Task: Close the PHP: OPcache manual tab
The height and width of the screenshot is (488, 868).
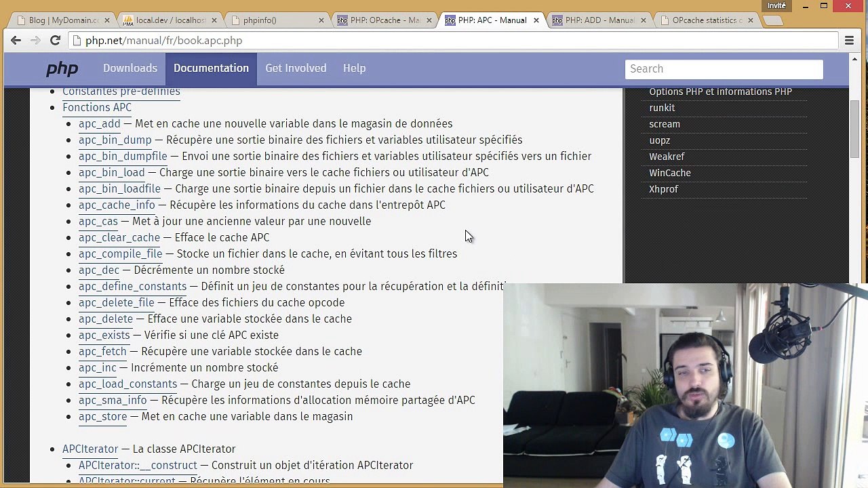Action: pos(429,20)
